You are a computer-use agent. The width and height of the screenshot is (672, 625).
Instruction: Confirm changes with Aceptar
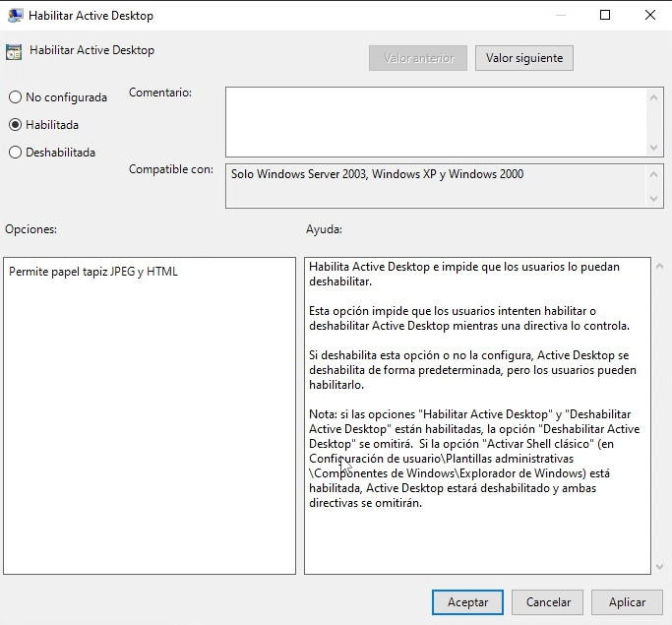pyautogui.click(x=467, y=602)
